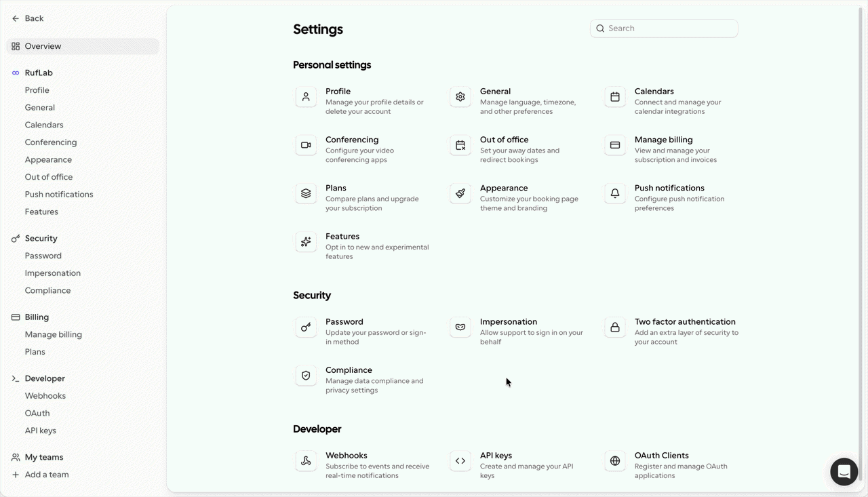Open Plans in the sidebar
Screen dimensions: 868x497
pos(35,352)
